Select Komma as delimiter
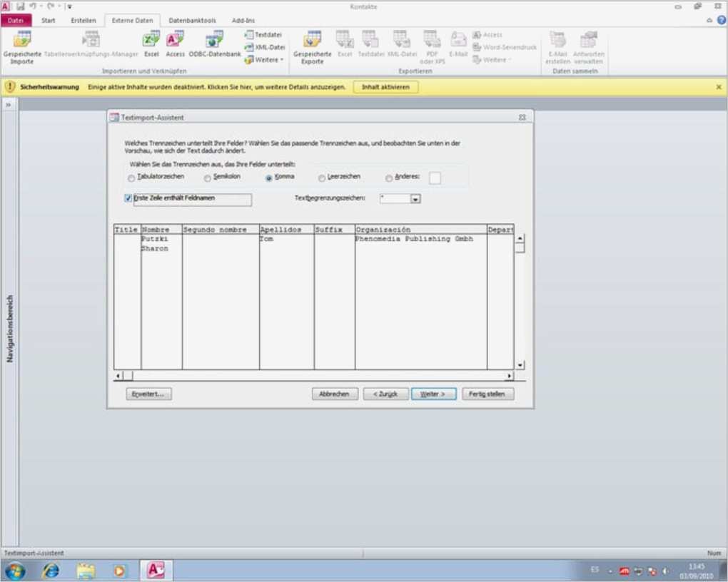728x582 pixels. click(269, 178)
